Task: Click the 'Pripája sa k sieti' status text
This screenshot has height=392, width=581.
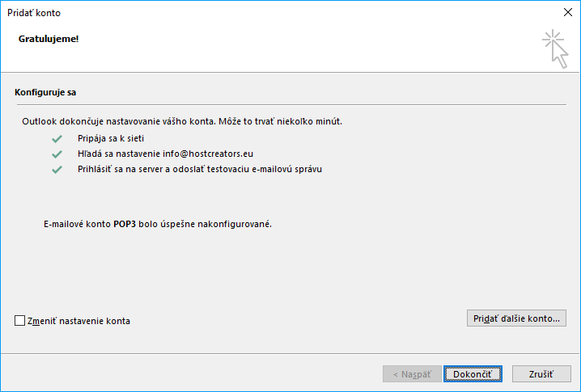Action: pos(111,138)
